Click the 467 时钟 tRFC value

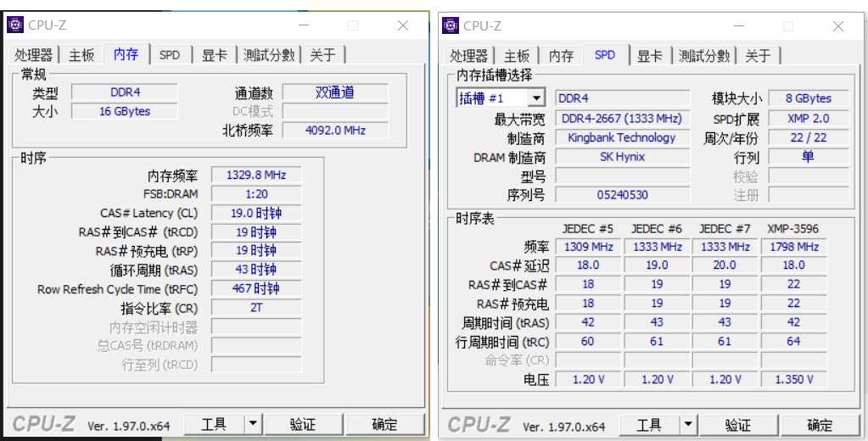click(256, 288)
